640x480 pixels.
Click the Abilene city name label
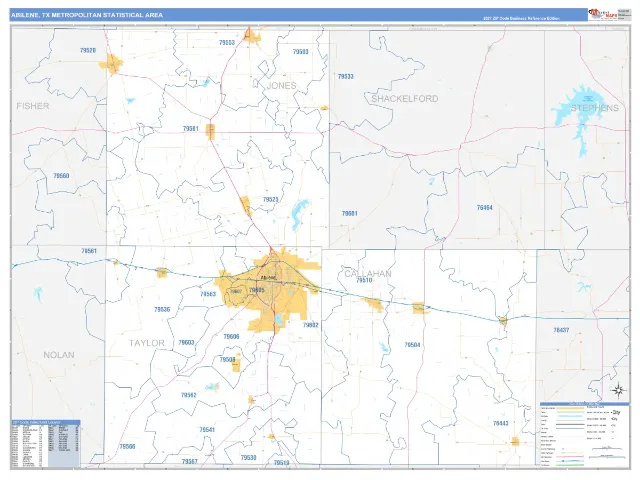coord(269,278)
